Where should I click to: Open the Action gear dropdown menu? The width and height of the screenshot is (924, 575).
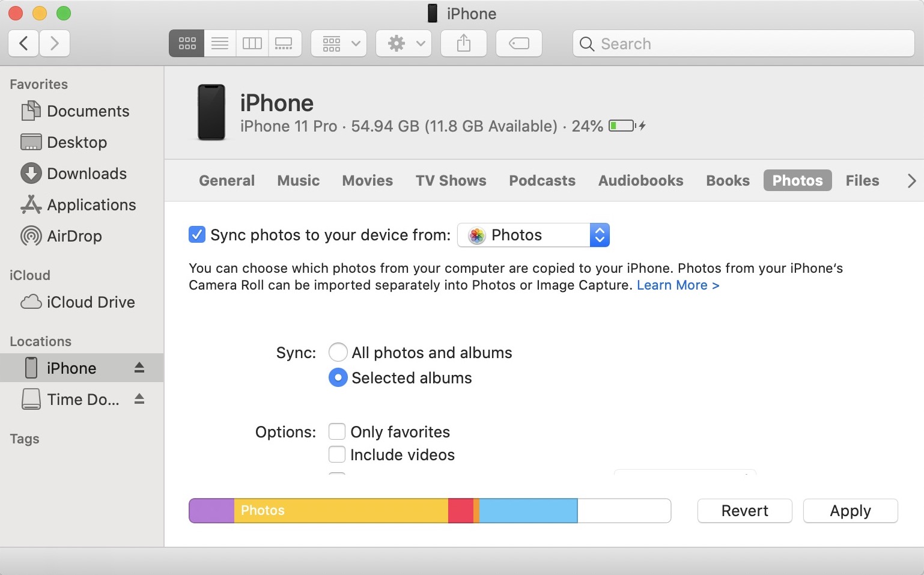pos(404,43)
